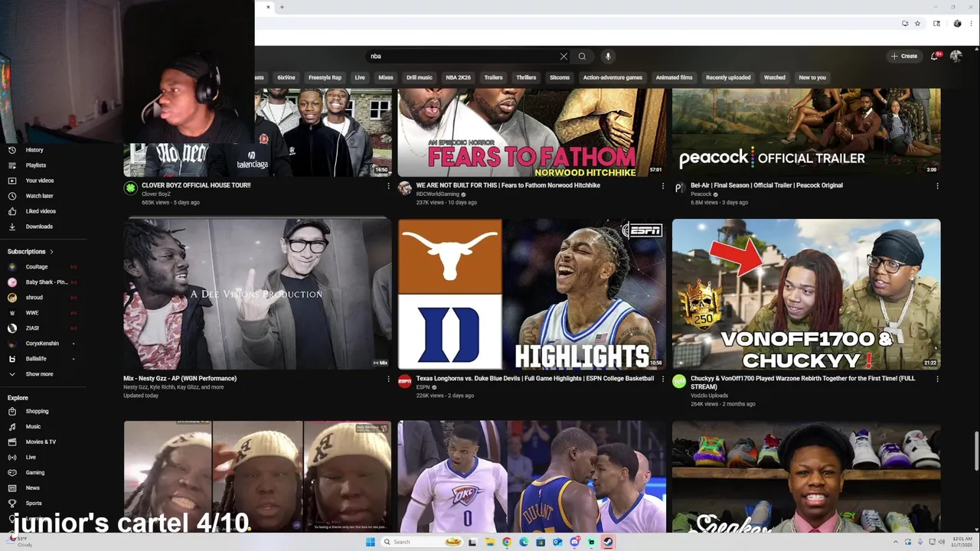Open the Longhorns vs Duke highlights thumbnail

point(531,295)
